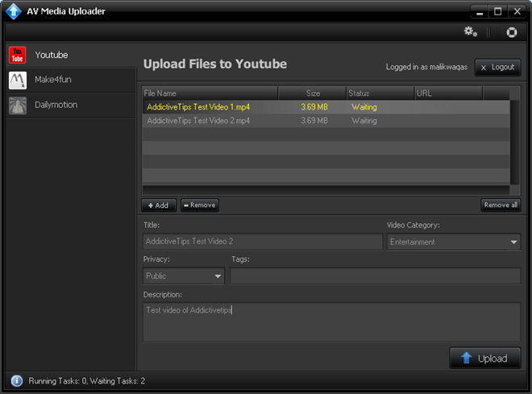Screen dimensions: 532x394
Task: Select AddictiveTips Test Video 1.mp4 row
Action: 326,107
